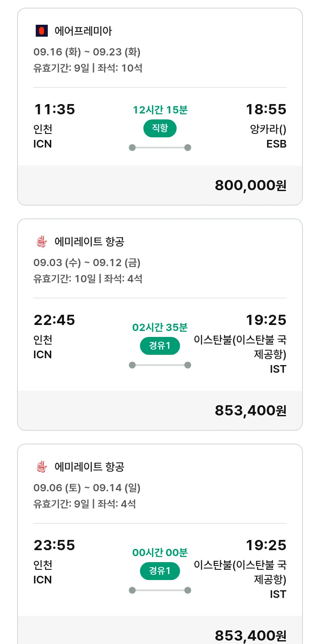Viewport: 320px width, 644px height.
Task: Select the 800,000원 price
Action: (250, 186)
